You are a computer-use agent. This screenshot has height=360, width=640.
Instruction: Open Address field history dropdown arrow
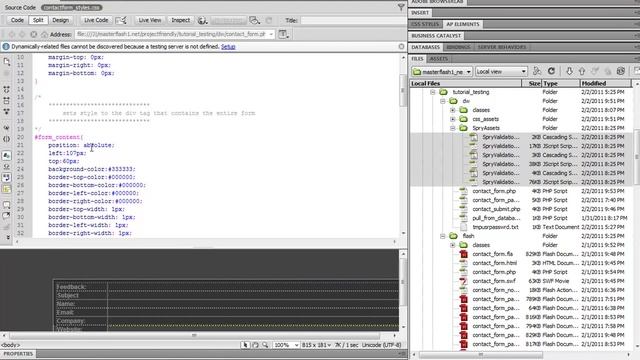point(271,34)
